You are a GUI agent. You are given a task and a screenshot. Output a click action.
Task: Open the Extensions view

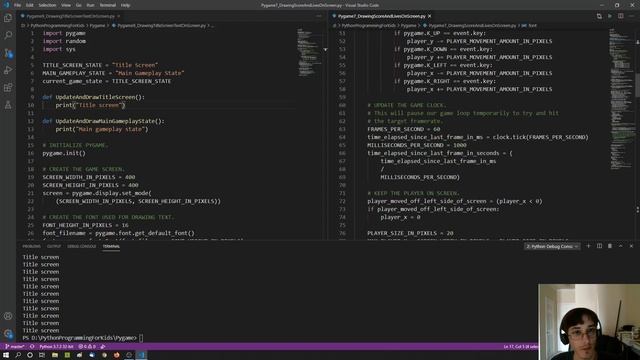(x=8, y=87)
